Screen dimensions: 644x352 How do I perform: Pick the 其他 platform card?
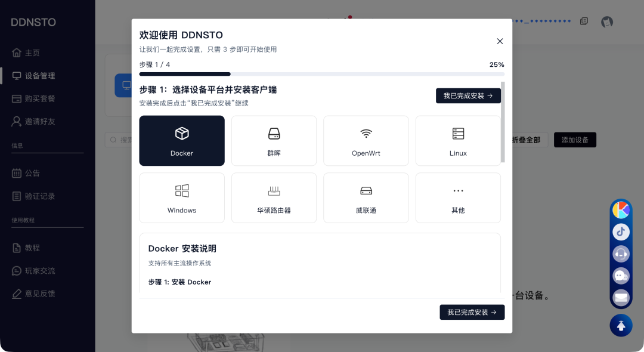point(458,197)
